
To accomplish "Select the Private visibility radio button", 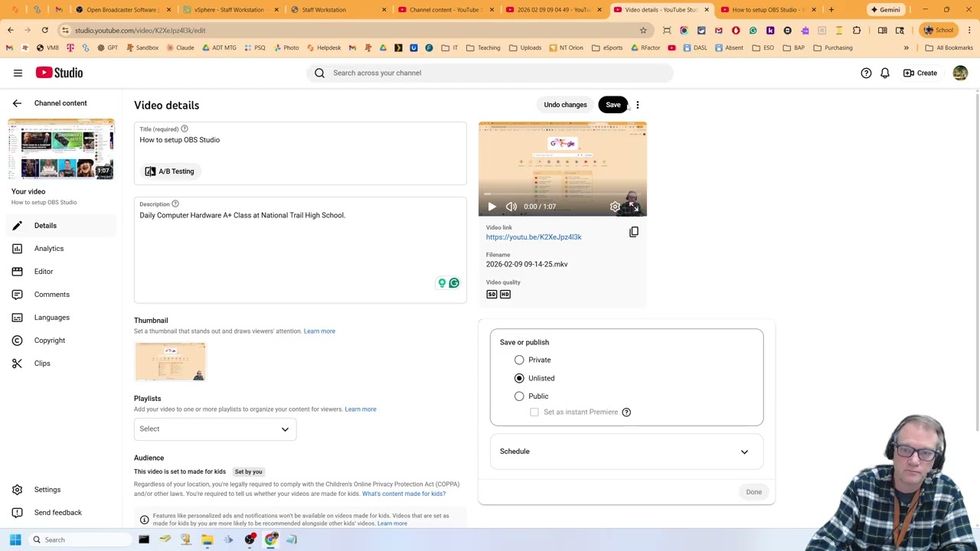I will click(x=519, y=360).
